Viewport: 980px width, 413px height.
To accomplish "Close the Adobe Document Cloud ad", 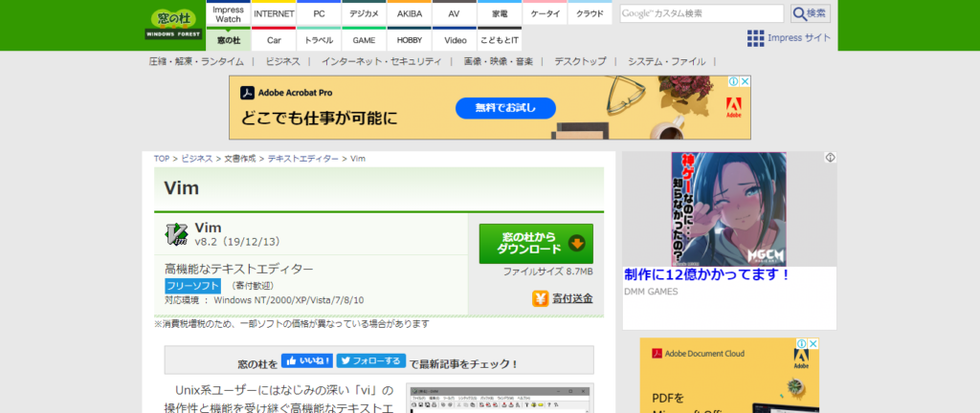I will [813, 344].
